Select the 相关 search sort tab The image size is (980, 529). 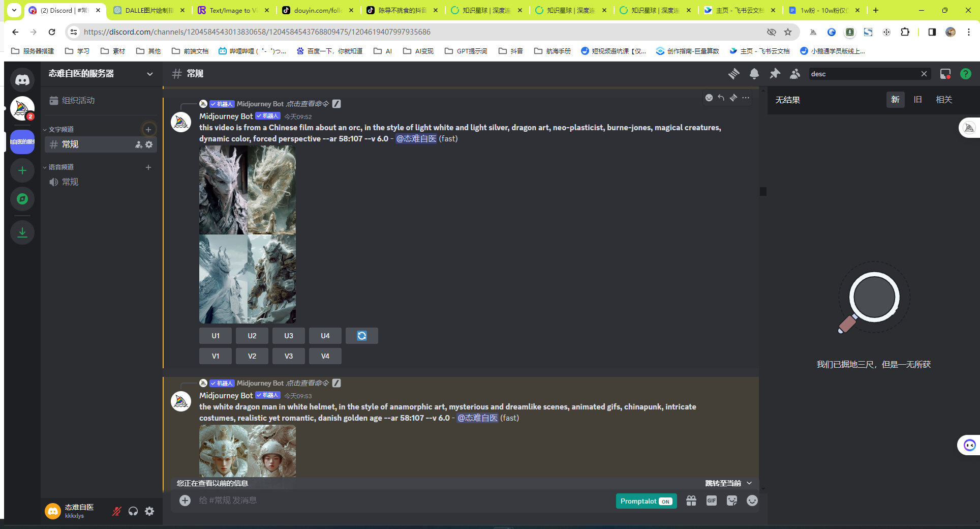click(944, 100)
